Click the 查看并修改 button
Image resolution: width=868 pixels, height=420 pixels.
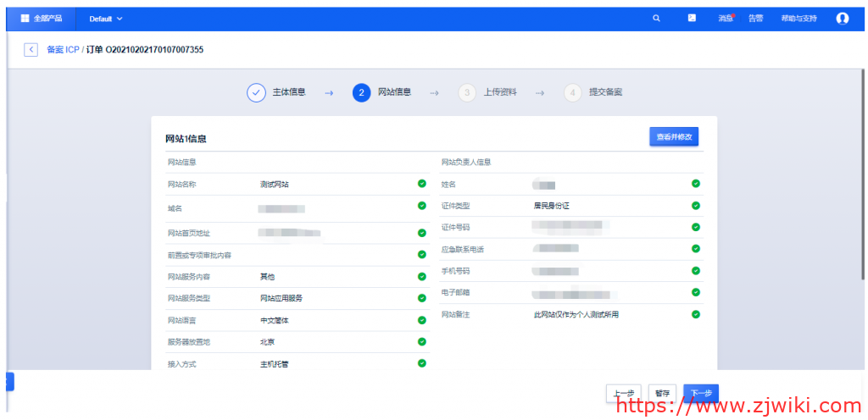coord(674,136)
